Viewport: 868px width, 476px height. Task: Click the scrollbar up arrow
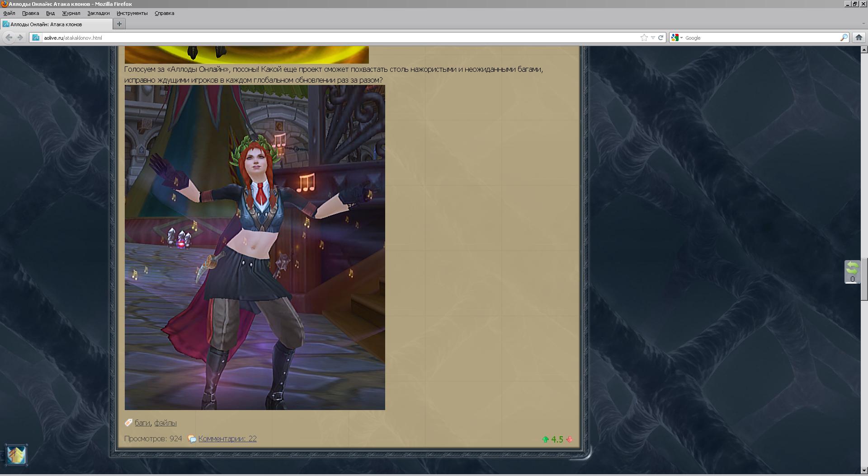coord(864,50)
